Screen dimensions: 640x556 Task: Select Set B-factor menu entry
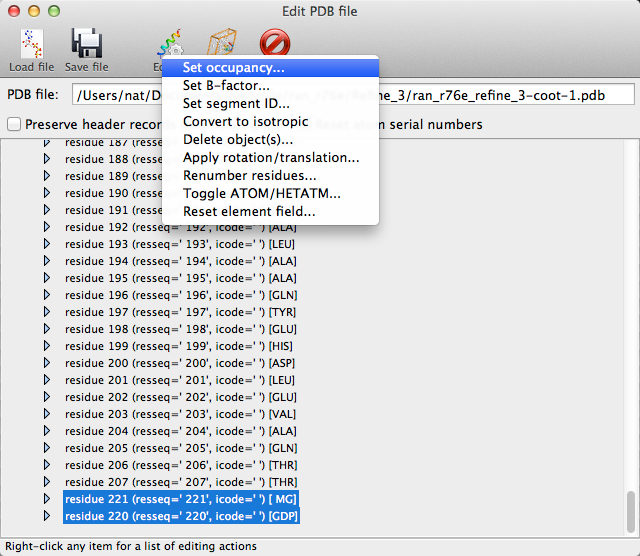226,86
